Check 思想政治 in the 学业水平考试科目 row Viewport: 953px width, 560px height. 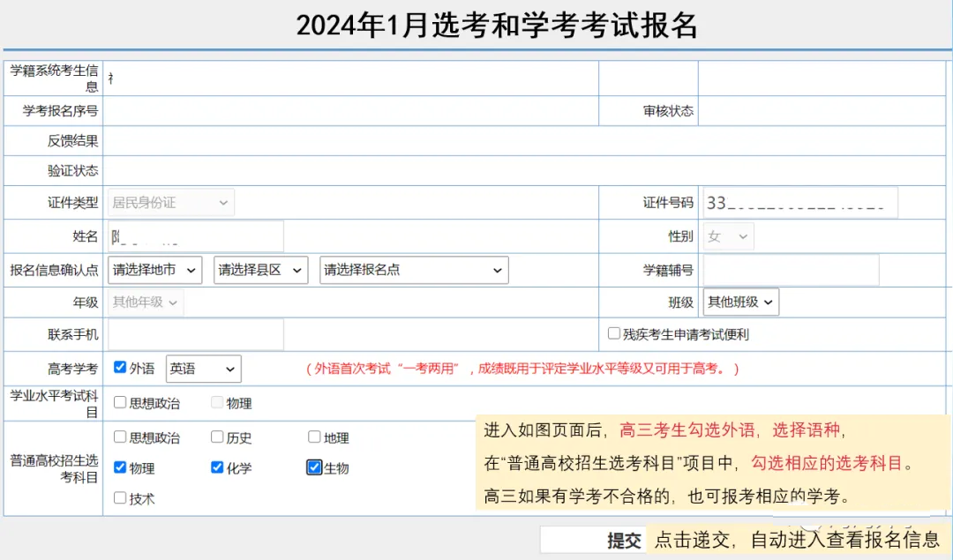pos(120,403)
